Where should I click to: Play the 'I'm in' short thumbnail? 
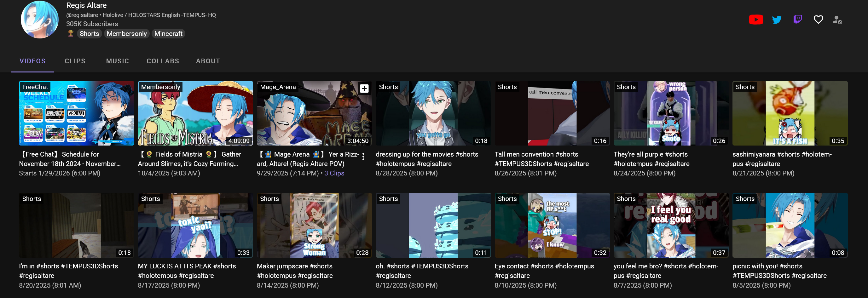[77, 225]
